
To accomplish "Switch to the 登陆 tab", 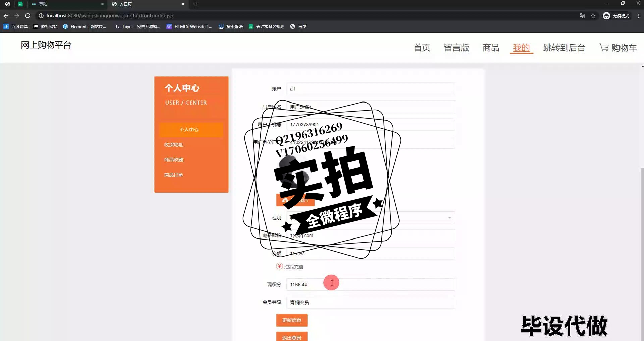I will (x=67, y=4).
